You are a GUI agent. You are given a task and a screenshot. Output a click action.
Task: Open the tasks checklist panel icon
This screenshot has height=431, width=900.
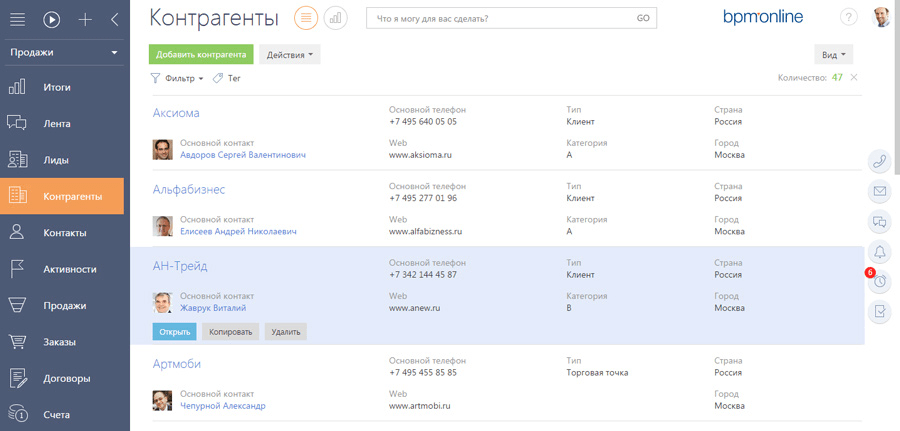pos(879,312)
